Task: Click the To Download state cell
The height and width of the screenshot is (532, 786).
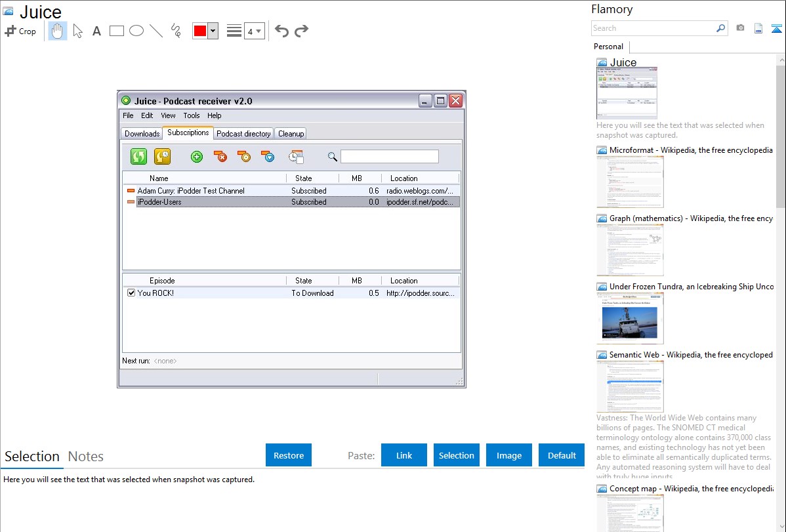Action: pyautogui.click(x=312, y=293)
